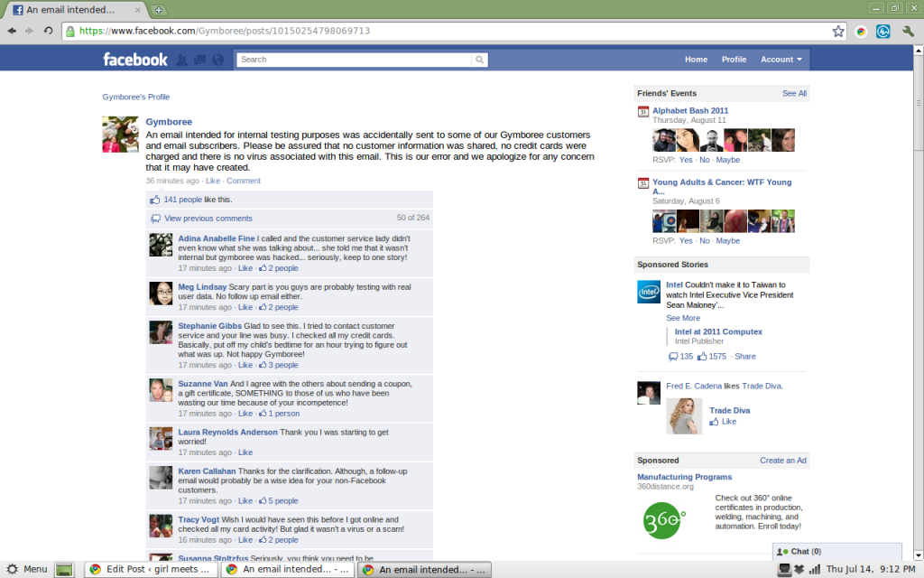Click the '50 of 264' comment count

pyautogui.click(x=412, y=218)
